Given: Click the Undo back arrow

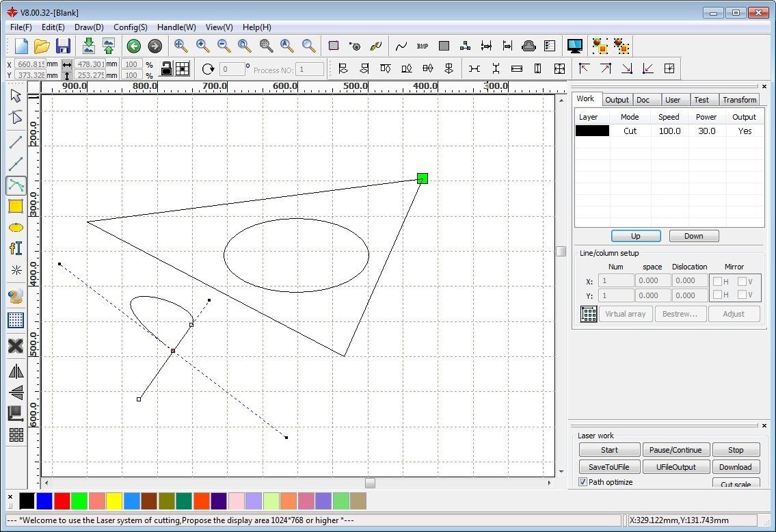Looking at the screenshot, I should [x=134, y=46].
